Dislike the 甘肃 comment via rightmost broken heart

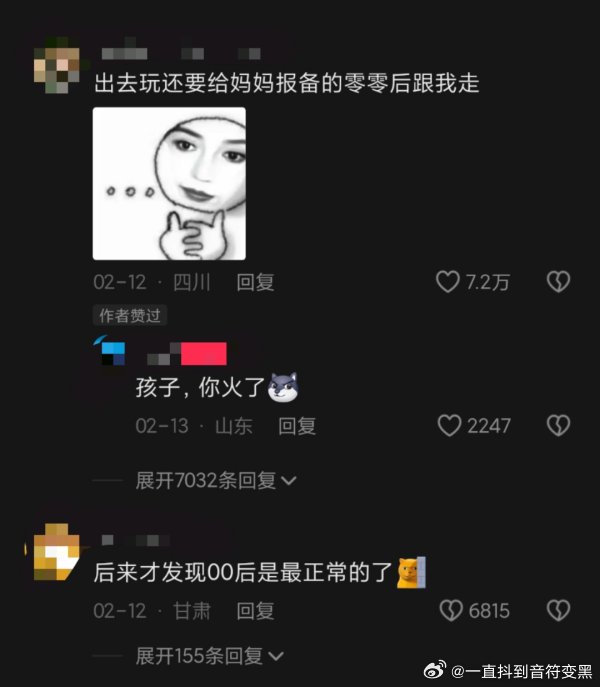click(x=558, y=610)
